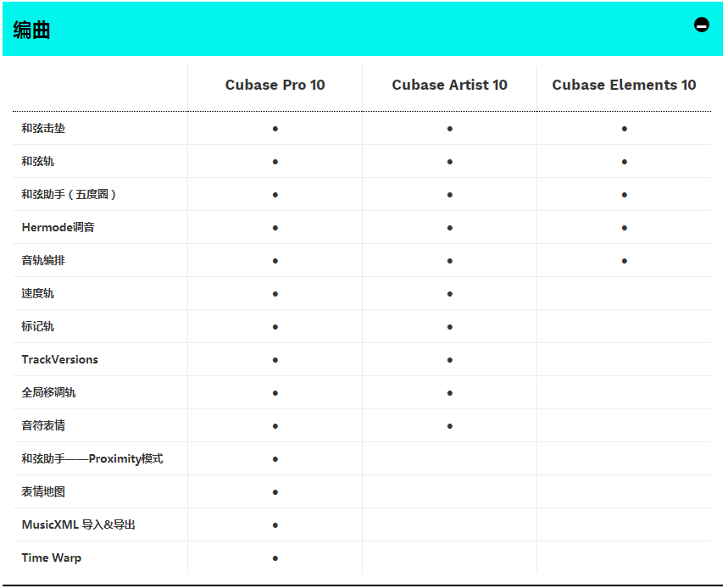Select the Cubase Elements 10 column header
This screenshot has width=728, height=588.
coord(624,85)
